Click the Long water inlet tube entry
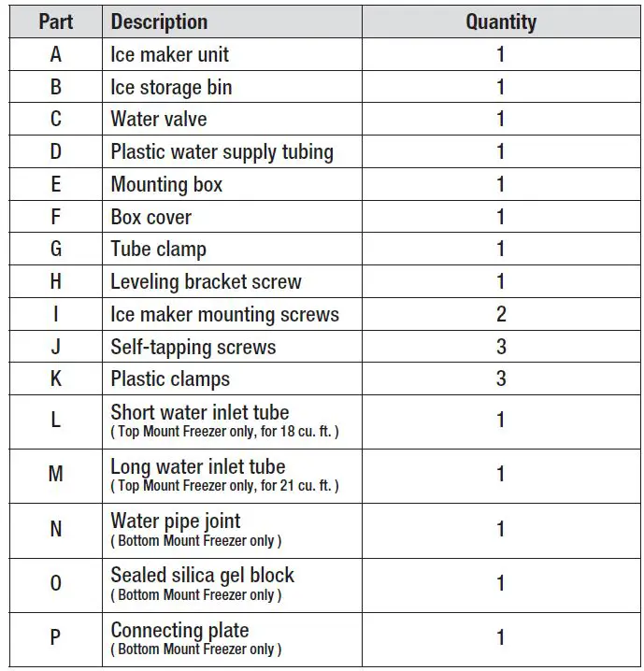This screenshot has width=644, height=671. coord(198,466)
